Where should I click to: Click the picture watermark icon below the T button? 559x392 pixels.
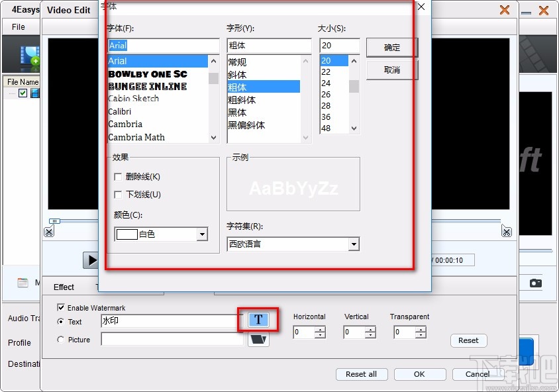click(x=258, y=338)
